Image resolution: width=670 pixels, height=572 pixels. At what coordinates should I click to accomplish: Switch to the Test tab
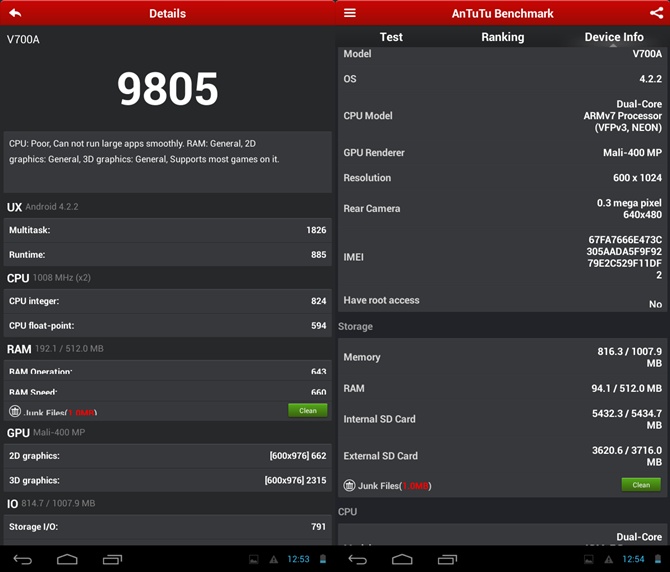391,37
